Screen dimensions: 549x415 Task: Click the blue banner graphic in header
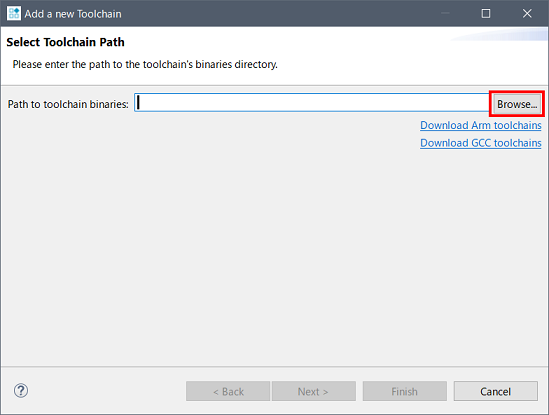[x=499, y=35]
